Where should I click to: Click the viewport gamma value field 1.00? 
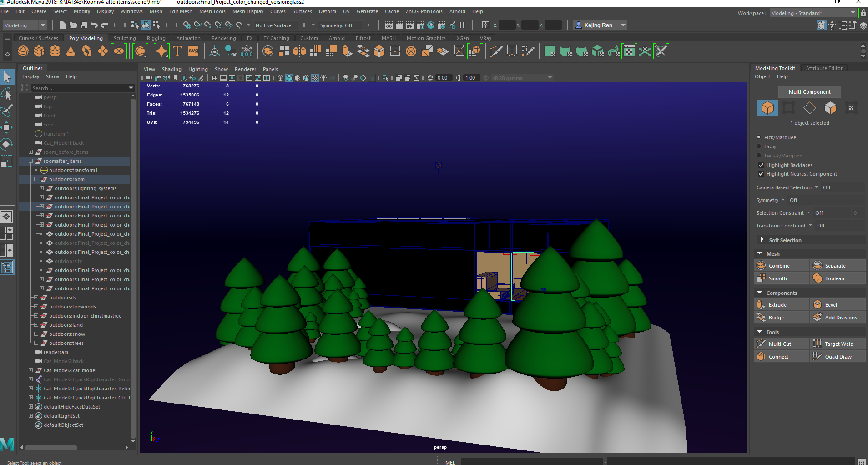(x=472, y=78)
